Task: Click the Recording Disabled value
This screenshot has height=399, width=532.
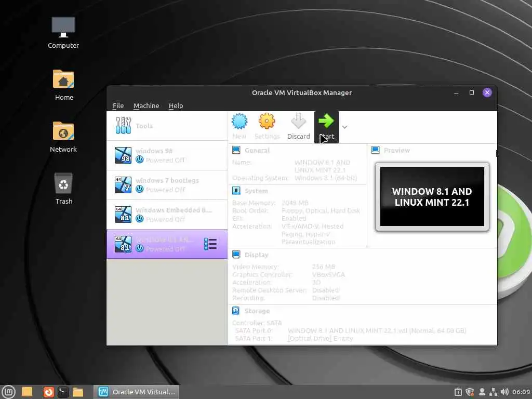Action: click(325, 298)
